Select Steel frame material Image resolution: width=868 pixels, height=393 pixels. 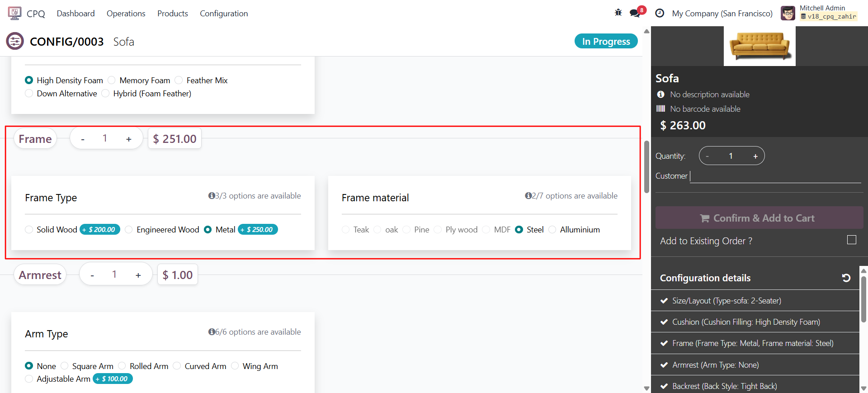[519, 229]
